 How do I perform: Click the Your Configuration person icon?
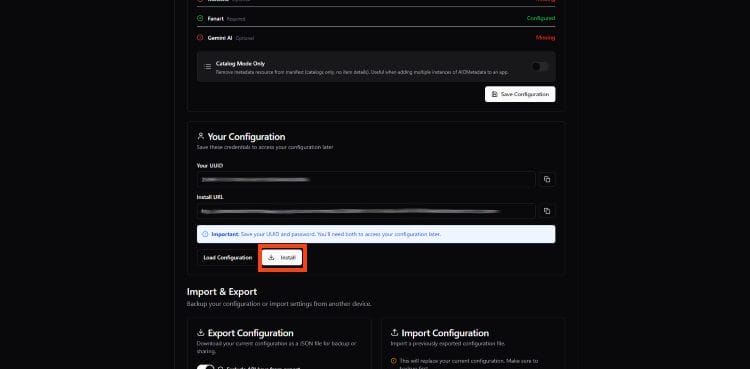(200, 136)
